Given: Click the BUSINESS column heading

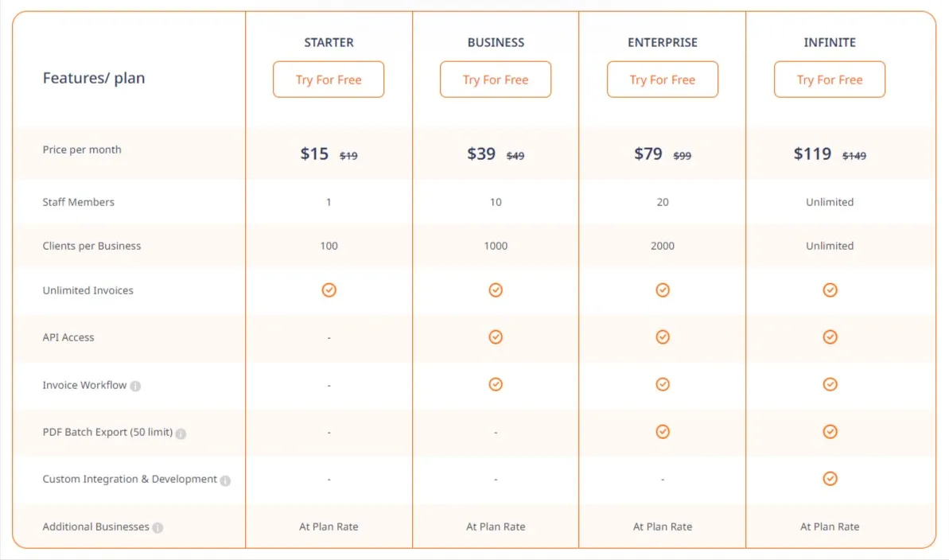Looking at the screenshot, I should coord(496,42).
